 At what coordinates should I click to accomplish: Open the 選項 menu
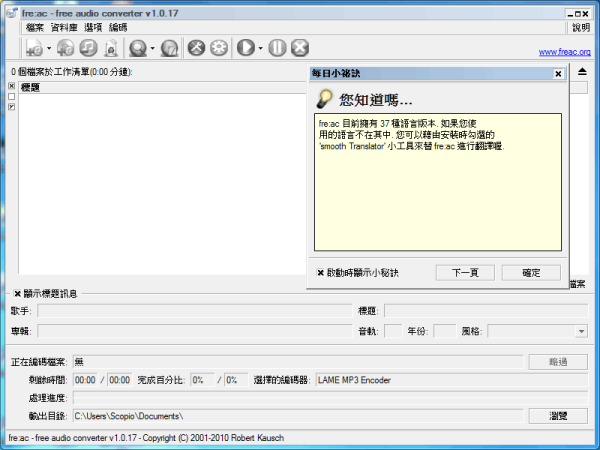coord(93,27)
